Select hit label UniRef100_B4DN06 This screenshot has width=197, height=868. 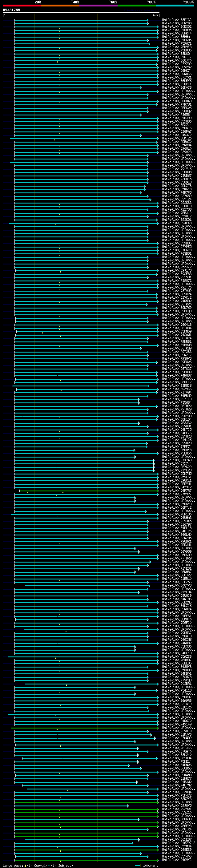177,765
